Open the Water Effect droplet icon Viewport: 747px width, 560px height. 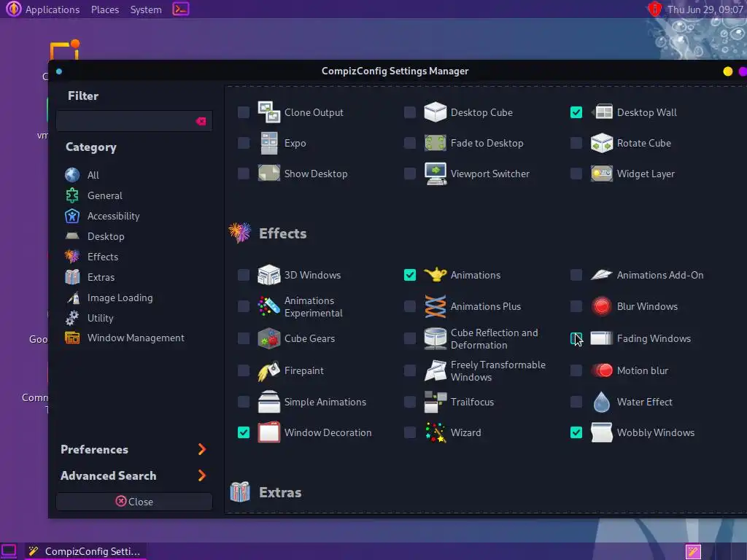tap(602, 402)
